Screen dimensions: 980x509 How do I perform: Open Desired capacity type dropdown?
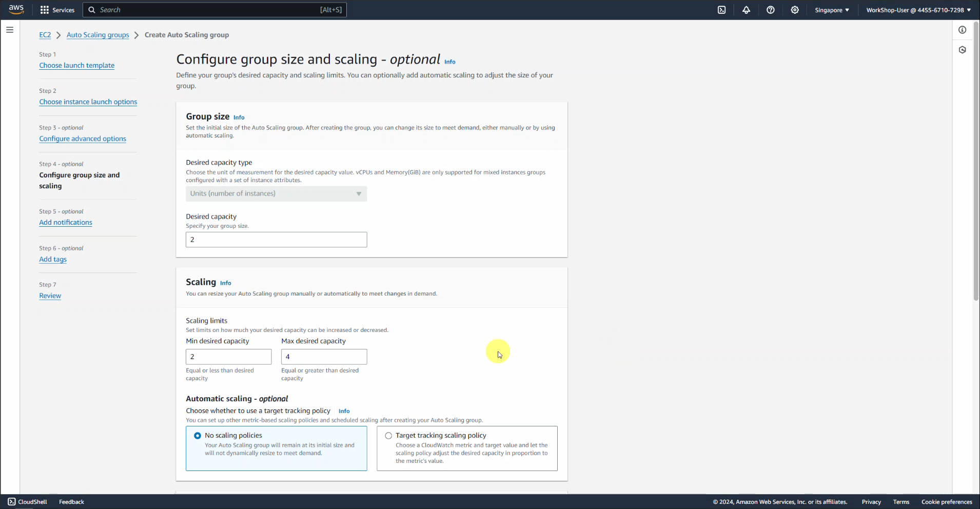(x=276, y=193)
